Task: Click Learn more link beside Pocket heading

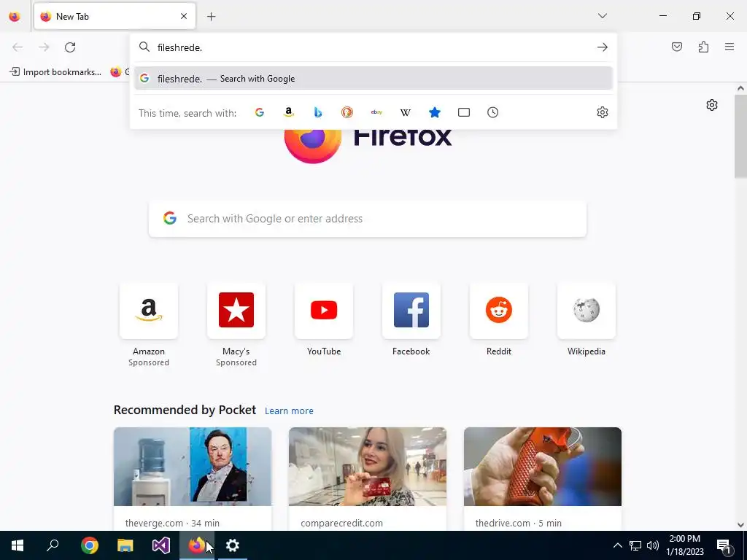Action: [289, 411]
